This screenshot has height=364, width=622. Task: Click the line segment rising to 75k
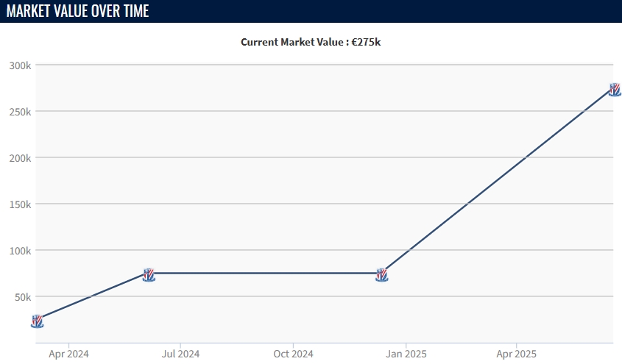(x=93, y=296)
